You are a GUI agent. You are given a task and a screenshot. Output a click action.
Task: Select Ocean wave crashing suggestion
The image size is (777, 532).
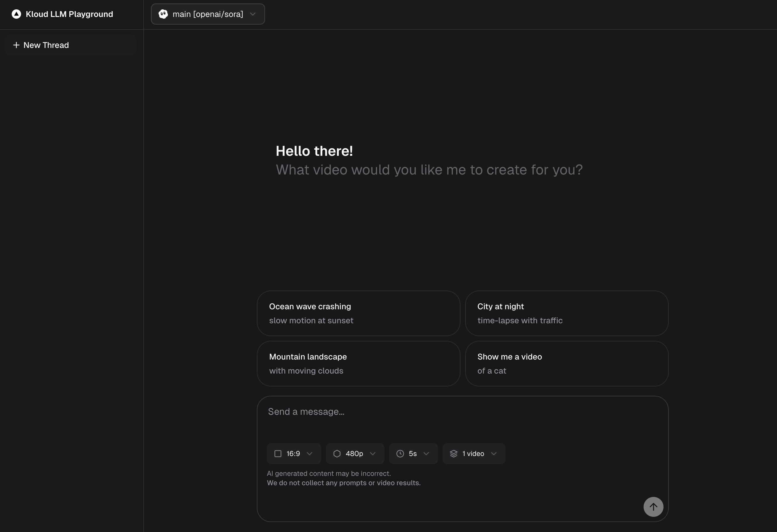[358, 313]
